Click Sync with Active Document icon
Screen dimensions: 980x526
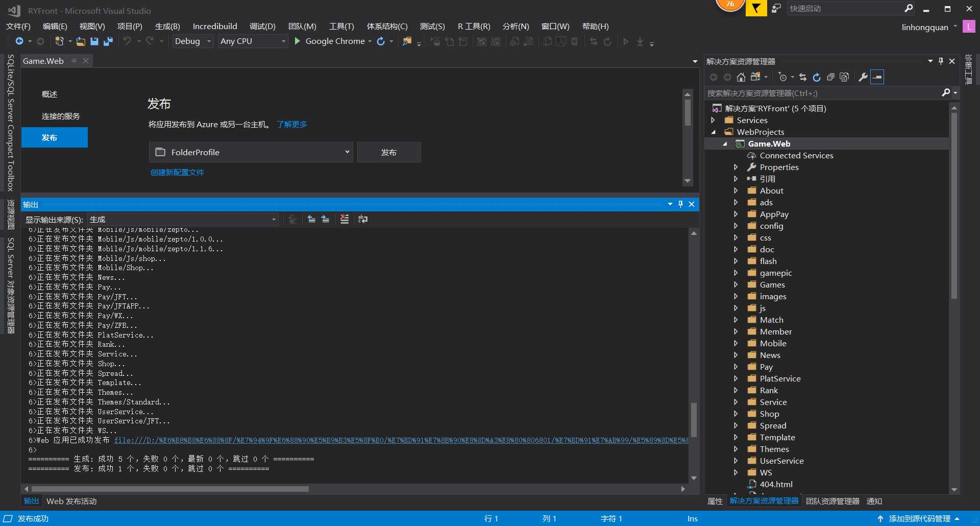click(x=803, y=77)
